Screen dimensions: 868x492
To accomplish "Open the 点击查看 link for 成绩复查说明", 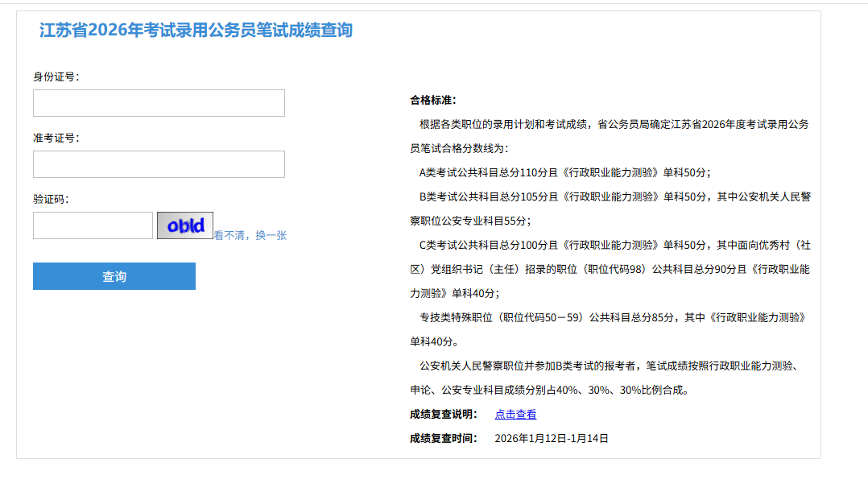I will click(515, 415).
